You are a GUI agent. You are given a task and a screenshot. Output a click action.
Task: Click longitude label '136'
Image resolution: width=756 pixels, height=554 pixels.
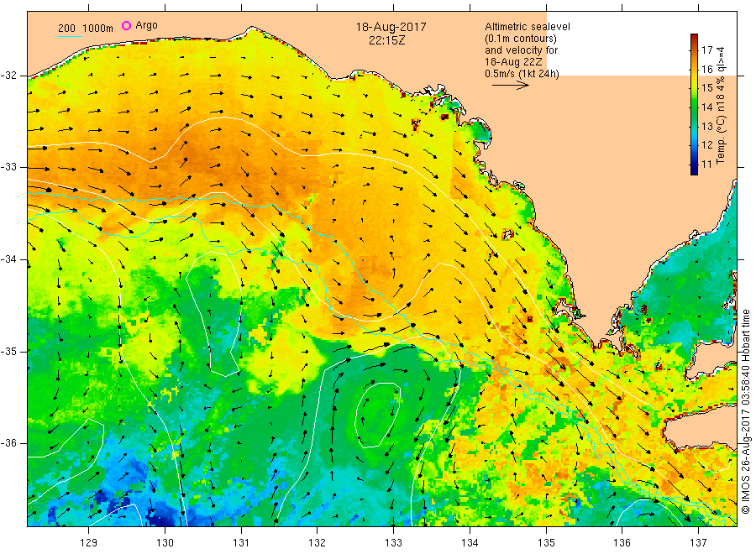[x=622, y=543]
